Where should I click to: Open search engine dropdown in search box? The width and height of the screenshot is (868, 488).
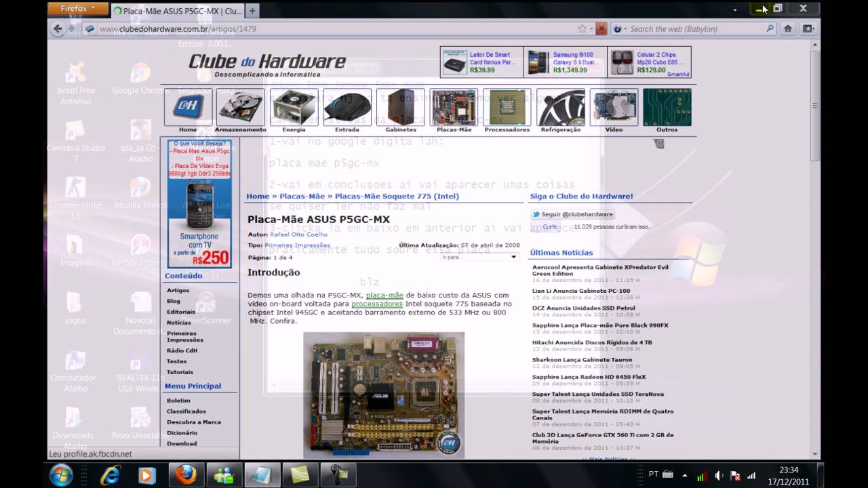click(x=620, y=28)
